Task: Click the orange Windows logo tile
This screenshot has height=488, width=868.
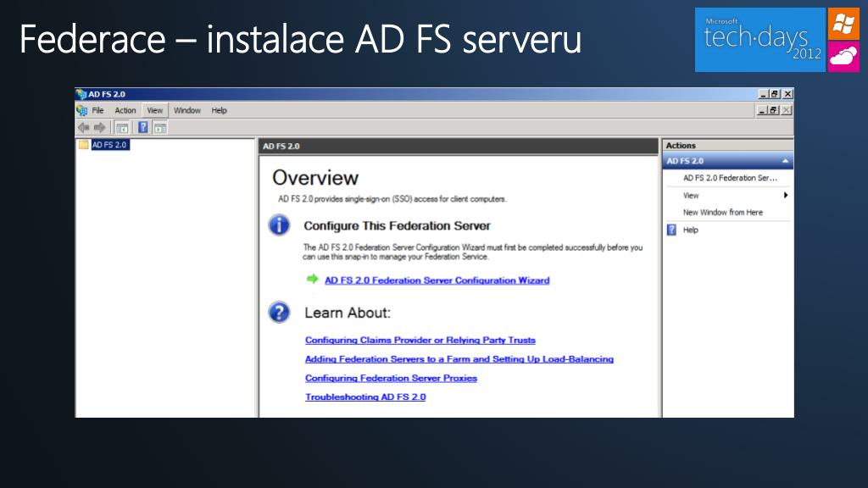Action: pyautogui.click(x=843, y=24)
